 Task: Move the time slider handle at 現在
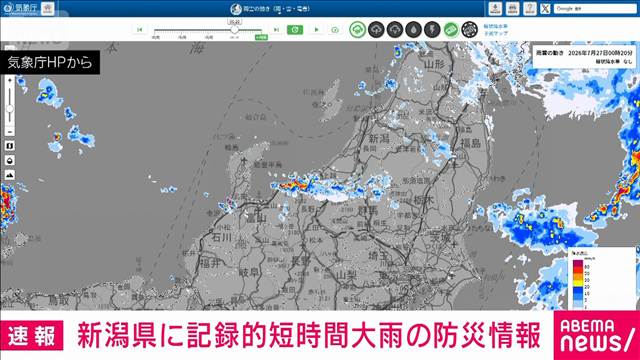pyautogui.click(x=234, y=30)
